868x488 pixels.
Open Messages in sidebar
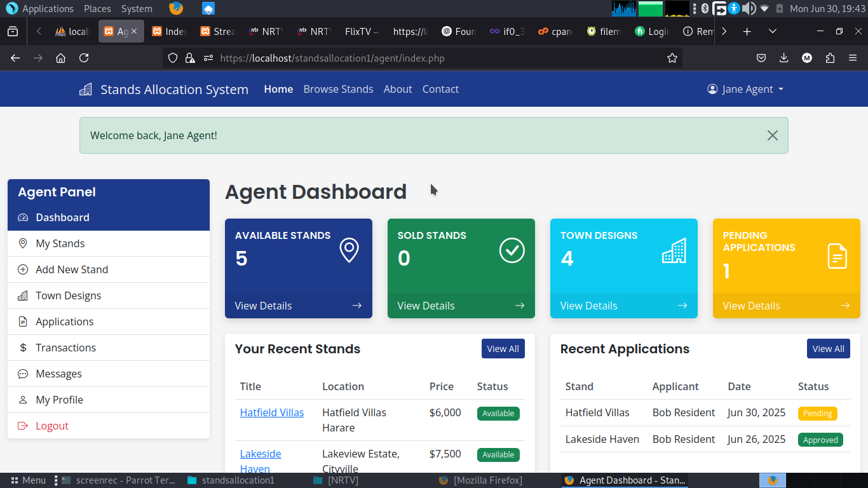109,374
